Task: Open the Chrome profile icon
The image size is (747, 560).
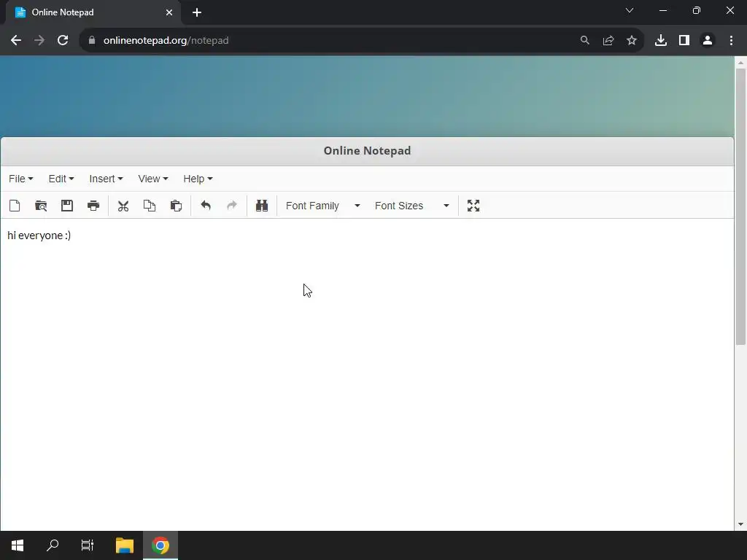Action: tap(708, 41)
